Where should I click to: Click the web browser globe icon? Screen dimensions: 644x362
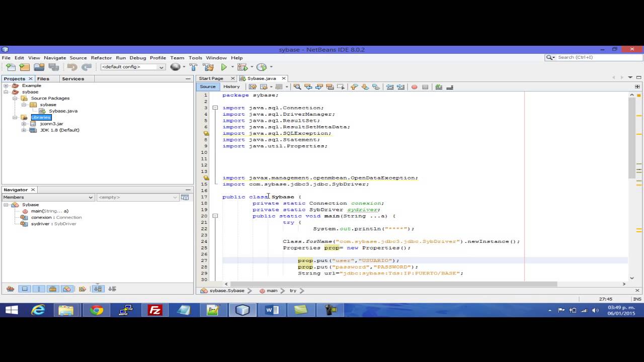click(175, 67)
